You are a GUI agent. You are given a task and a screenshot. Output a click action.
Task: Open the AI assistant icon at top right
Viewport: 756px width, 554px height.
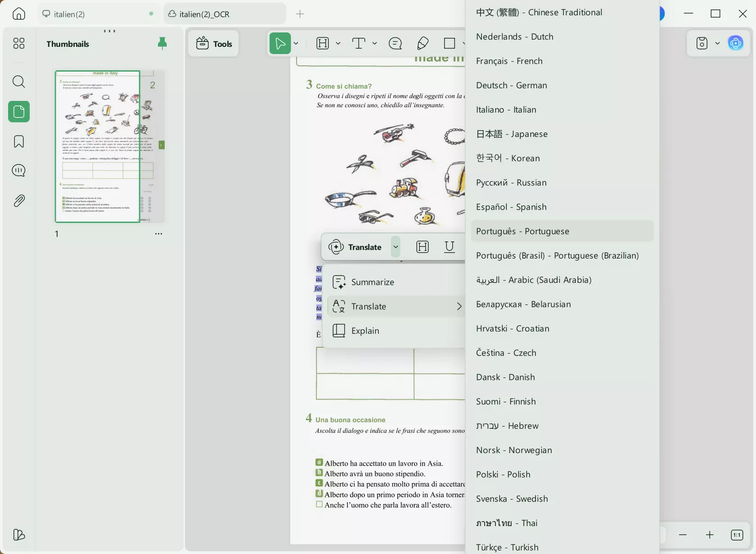point(736,43)
